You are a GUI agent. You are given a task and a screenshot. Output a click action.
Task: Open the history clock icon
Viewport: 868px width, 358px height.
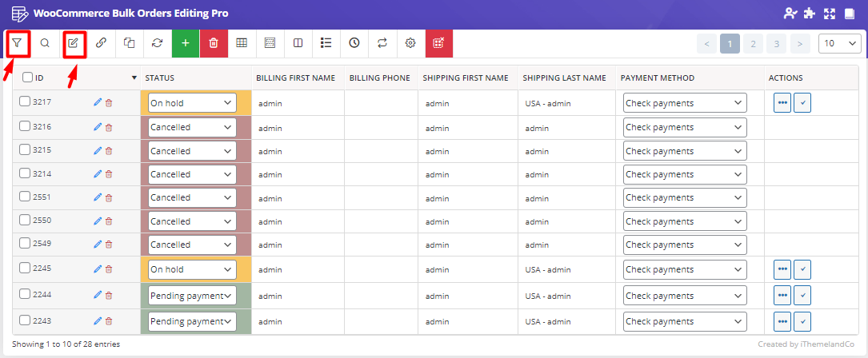[x=354, y=43]
